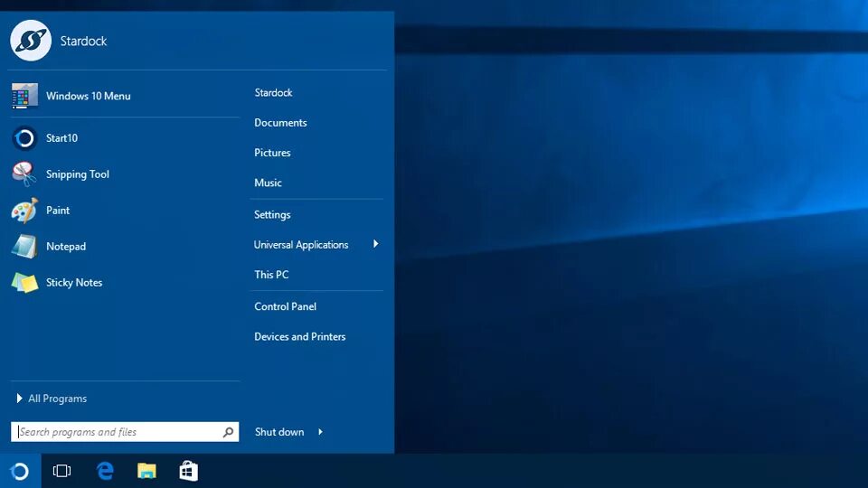Click the Shut down button

(279, 432)
